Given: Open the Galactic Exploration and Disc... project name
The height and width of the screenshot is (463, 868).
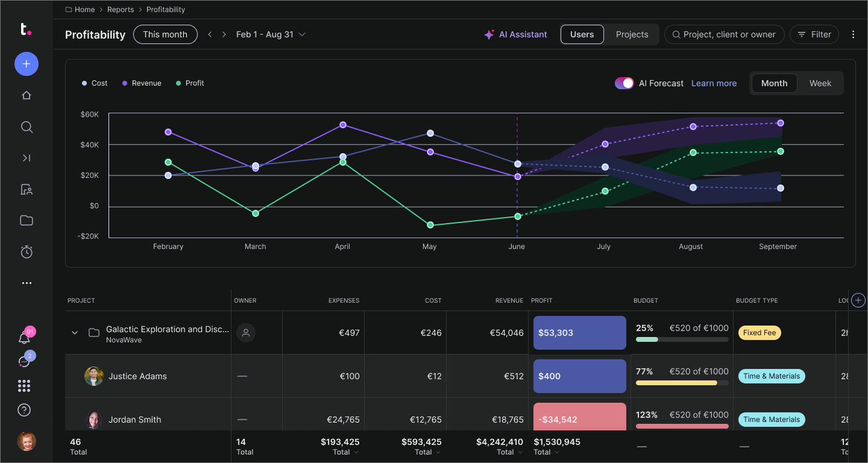Looking at the screenshot, I should click(168, 329).
